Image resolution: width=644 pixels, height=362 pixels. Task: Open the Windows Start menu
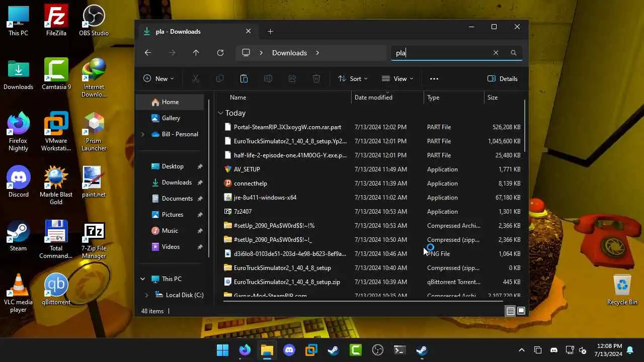(222, 350)
